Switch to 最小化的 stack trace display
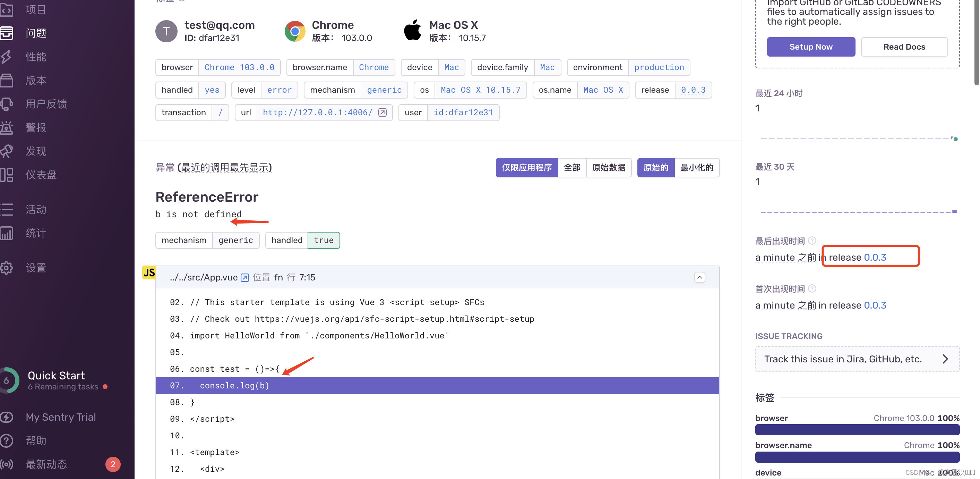 click(697, 168)
